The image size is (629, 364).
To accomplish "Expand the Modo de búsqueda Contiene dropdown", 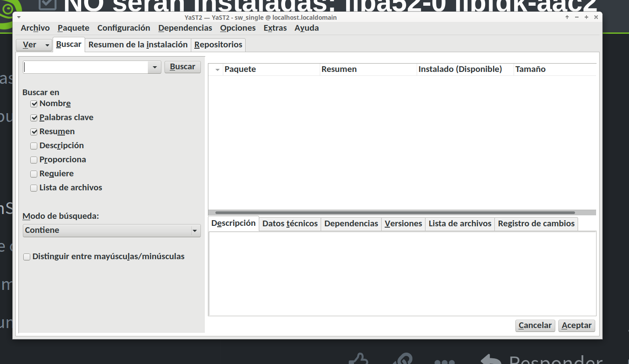I will click(x=195, y=231).
